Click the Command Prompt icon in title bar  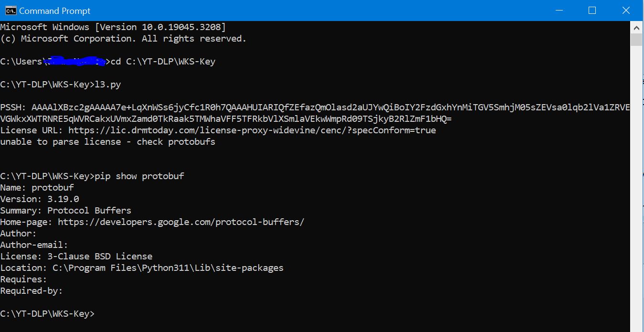click(11, 11)
